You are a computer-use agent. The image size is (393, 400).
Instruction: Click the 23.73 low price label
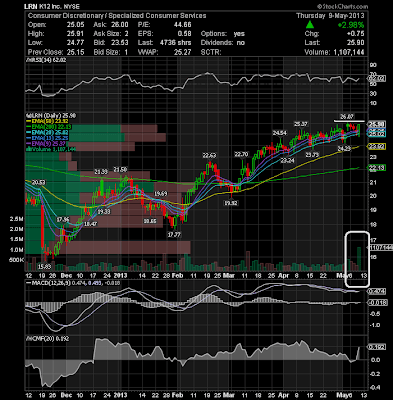pyautogui.click(x=312, y=155)
